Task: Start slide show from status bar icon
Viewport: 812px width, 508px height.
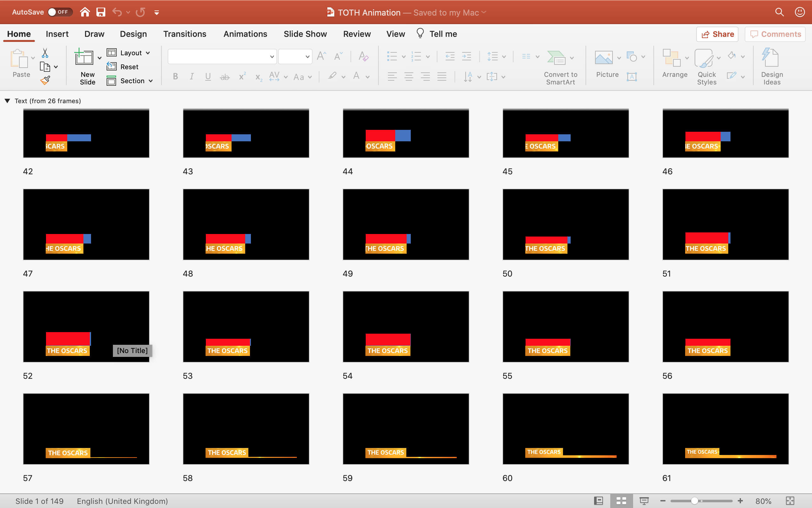Action: (644, 501)
